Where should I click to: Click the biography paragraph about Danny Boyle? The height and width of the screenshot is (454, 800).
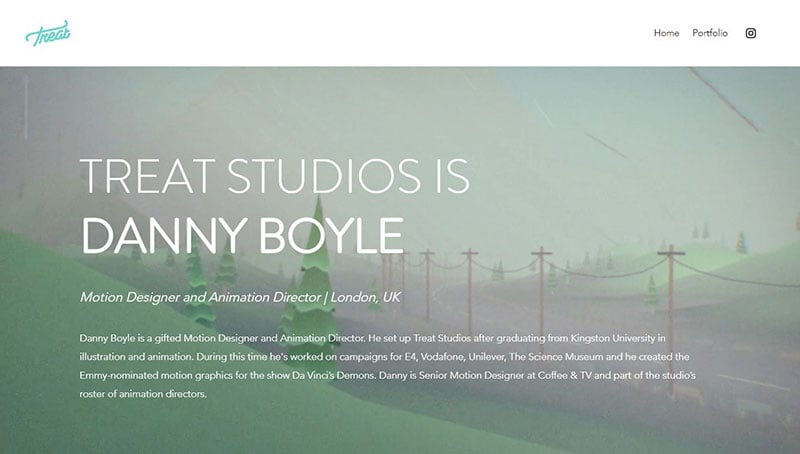click(388, 366)
